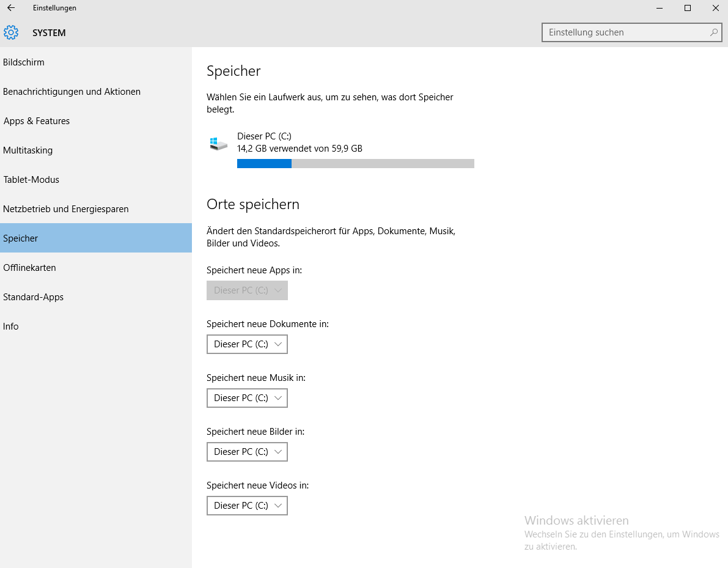The width and height of the screenshot is (728, 568).
Task: Open Offlinekarten settings
Action: (x=29, y=267)
